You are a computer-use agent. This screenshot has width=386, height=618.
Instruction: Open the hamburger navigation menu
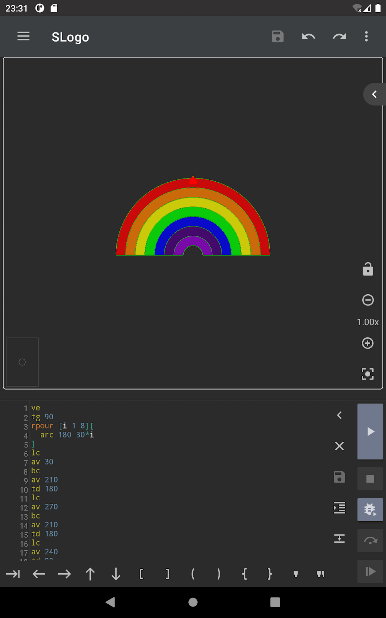(x=23, y=37)
